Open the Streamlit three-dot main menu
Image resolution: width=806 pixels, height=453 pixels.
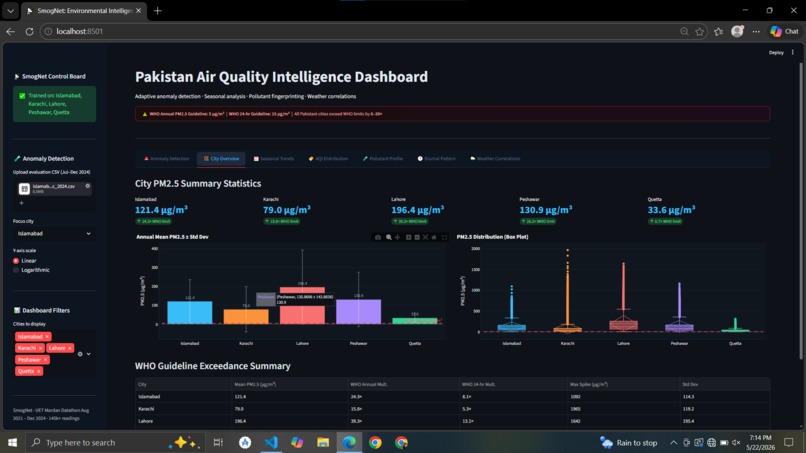click(x=793, y=52)
